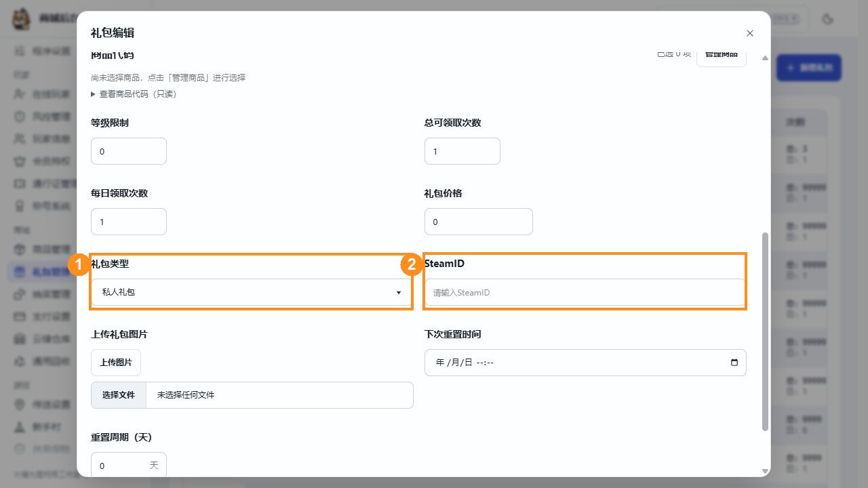Viewport: 868px width, 488px height.
Task: Go to 玩家信息 using its sidebar icon
Action: [x=20, y=138]
